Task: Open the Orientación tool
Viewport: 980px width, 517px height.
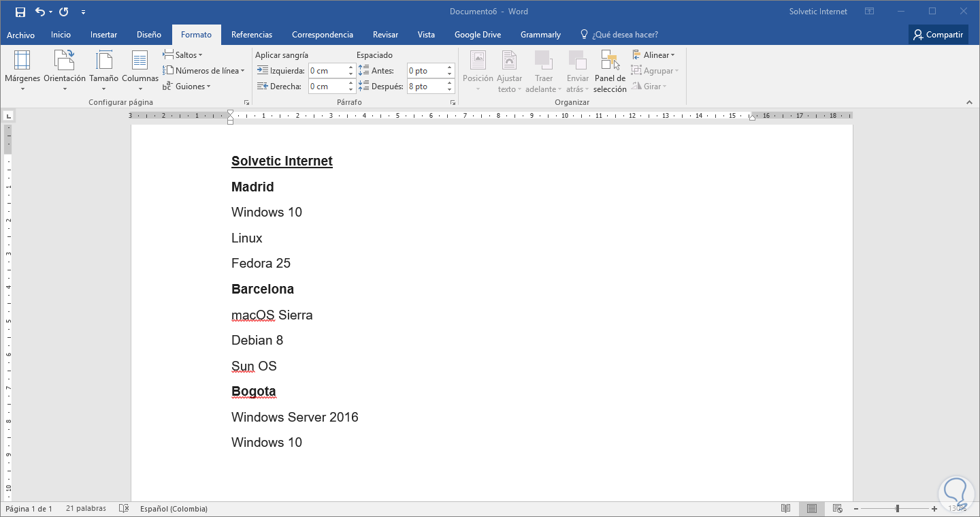Action: [x=65, y=70]
